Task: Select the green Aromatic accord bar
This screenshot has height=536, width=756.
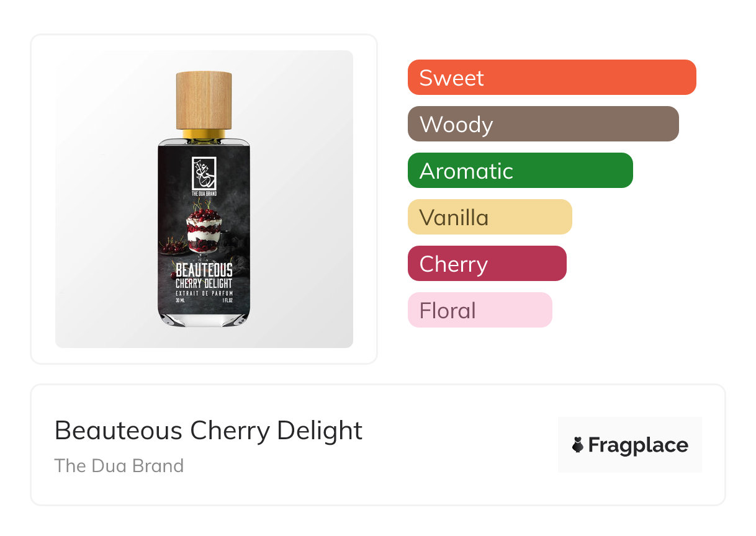Action: [520, 171]
